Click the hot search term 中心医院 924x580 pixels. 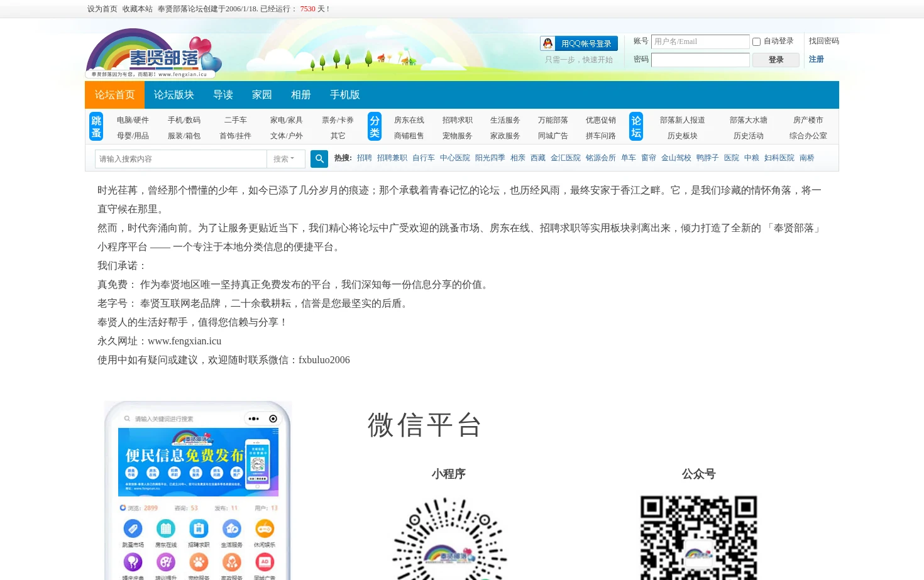pos(455,158)
